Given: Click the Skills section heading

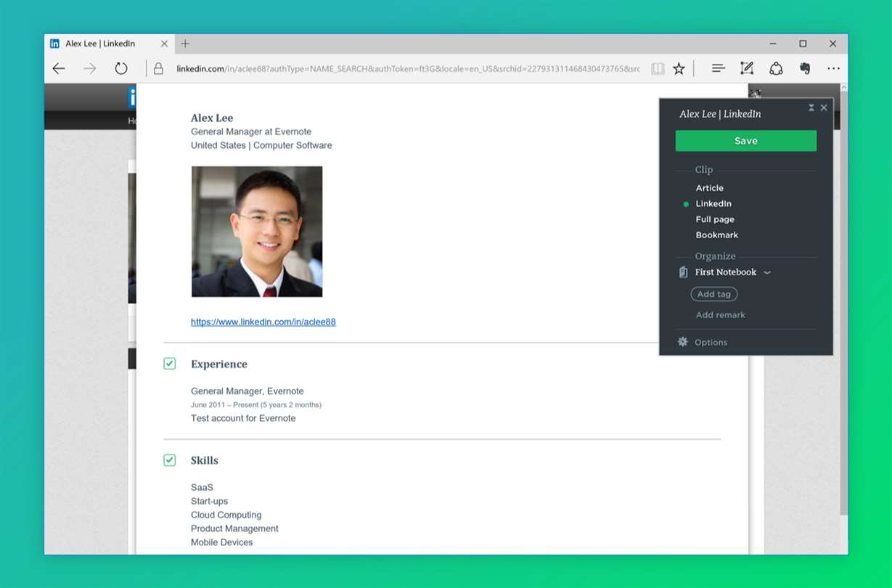Looking at the screenshot, I should (205, 460).
